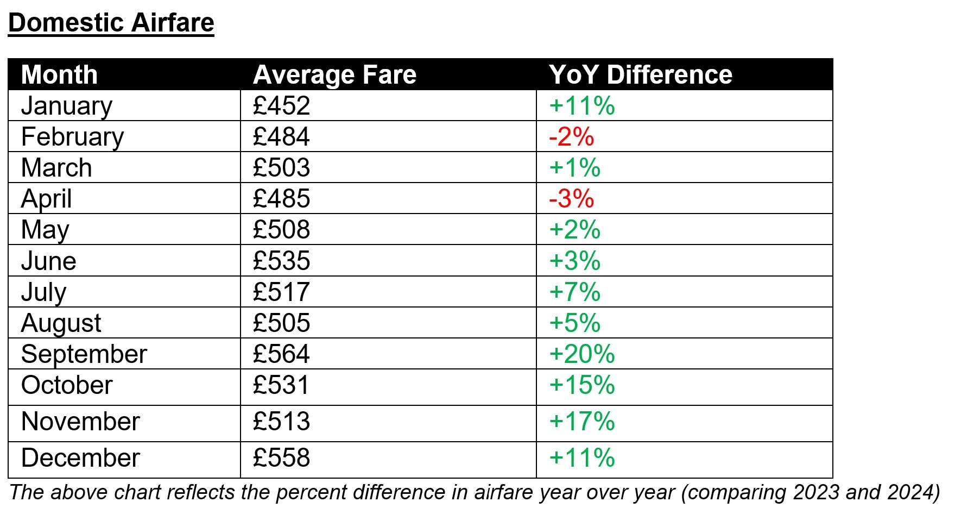Click the red -3% difference
Image resolution: width=980 pixels, height=508 pixels.
point(571,198)
